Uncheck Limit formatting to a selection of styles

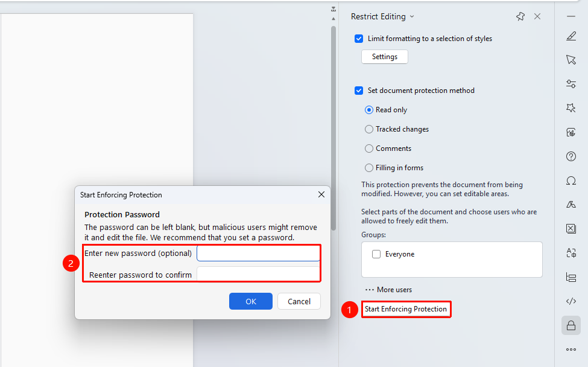coord(358,39)
